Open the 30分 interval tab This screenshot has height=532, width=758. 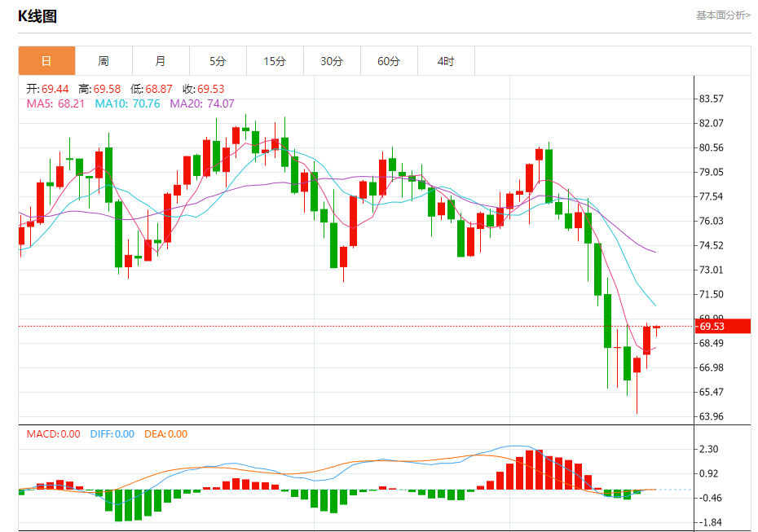click(x=332, y=61)
